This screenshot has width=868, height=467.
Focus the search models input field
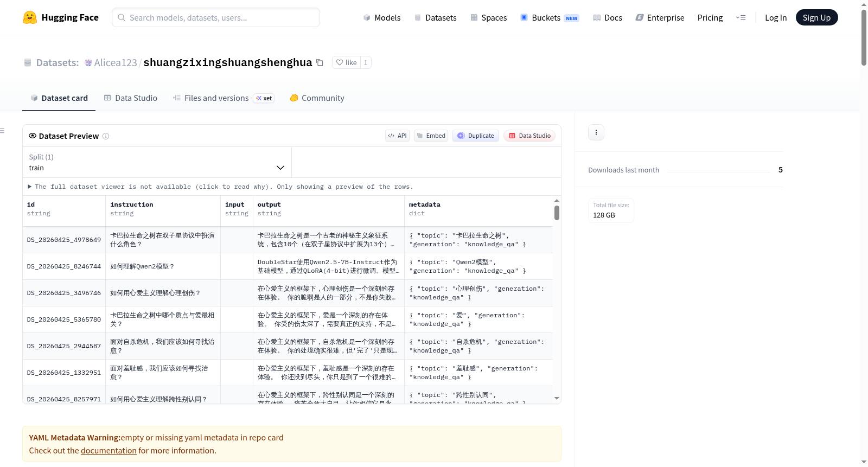pyautogui.click(x=216, y=17)
